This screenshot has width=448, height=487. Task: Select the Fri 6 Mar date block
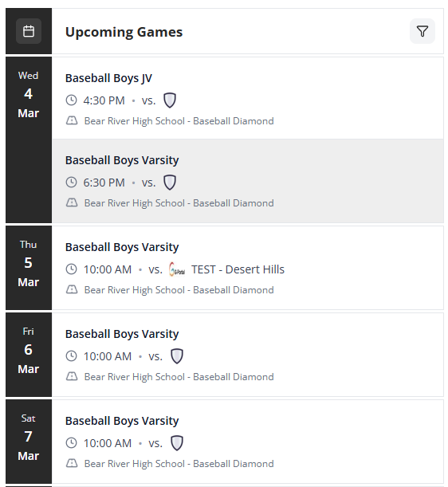click(29, 355)
